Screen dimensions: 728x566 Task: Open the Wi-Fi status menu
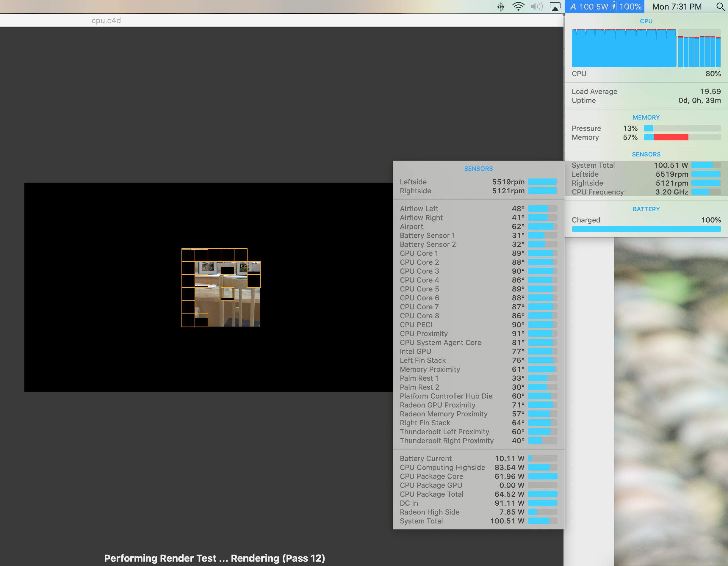click(518, 7)
